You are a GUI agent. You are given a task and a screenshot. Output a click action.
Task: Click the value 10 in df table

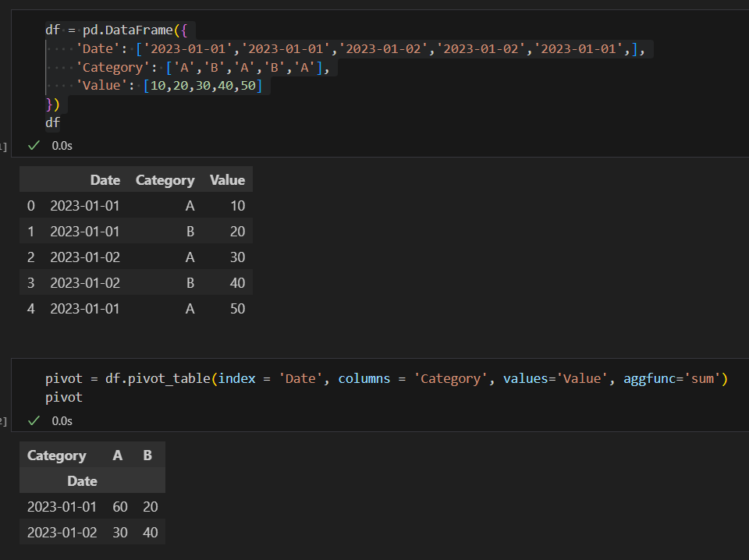point(237,206)
